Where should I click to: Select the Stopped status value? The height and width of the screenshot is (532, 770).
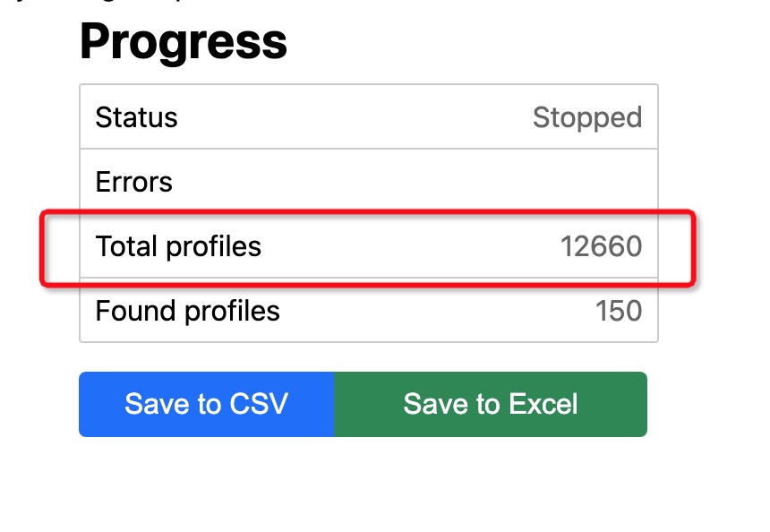click(587, 117)
